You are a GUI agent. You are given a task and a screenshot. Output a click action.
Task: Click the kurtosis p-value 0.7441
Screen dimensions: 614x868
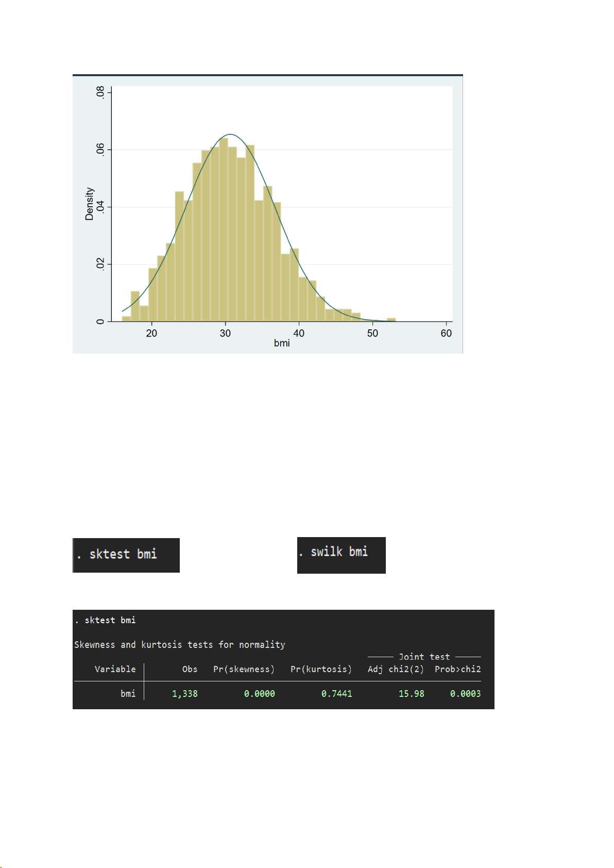pos(336,694)
